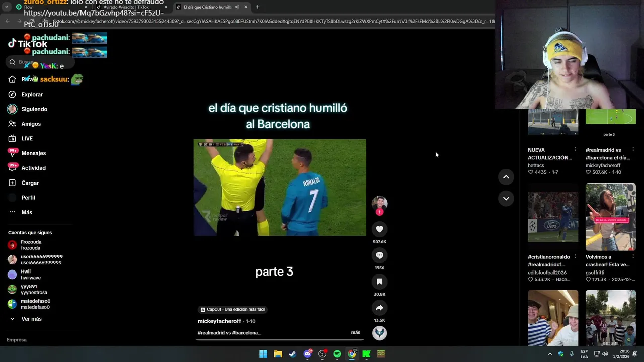Save video with bookmark icon

click(379, 282)
